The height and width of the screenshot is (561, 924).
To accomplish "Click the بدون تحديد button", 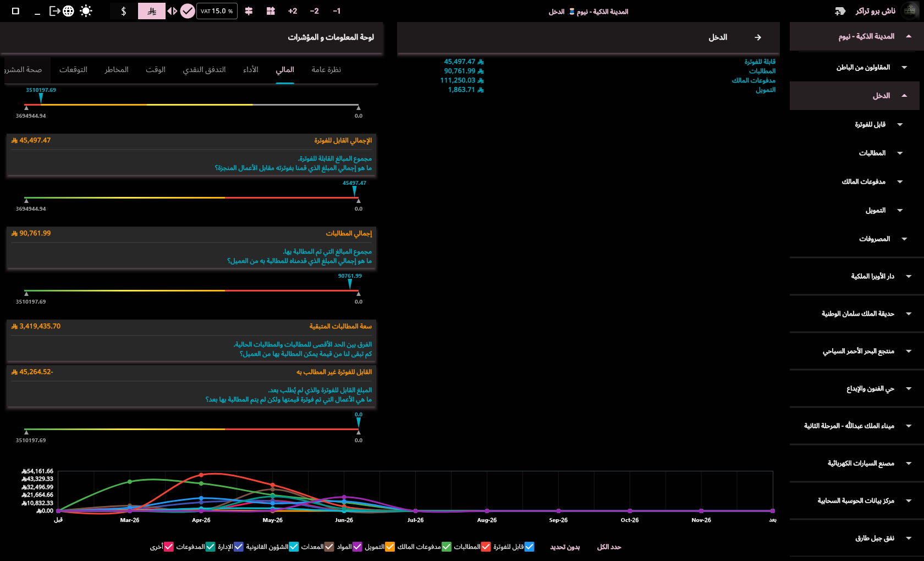I will [565, 547].
